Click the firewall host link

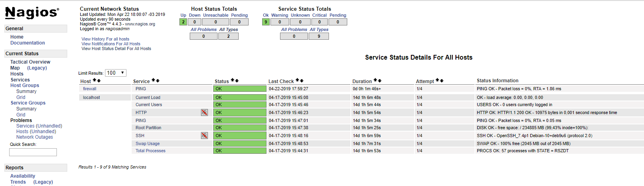89,89
